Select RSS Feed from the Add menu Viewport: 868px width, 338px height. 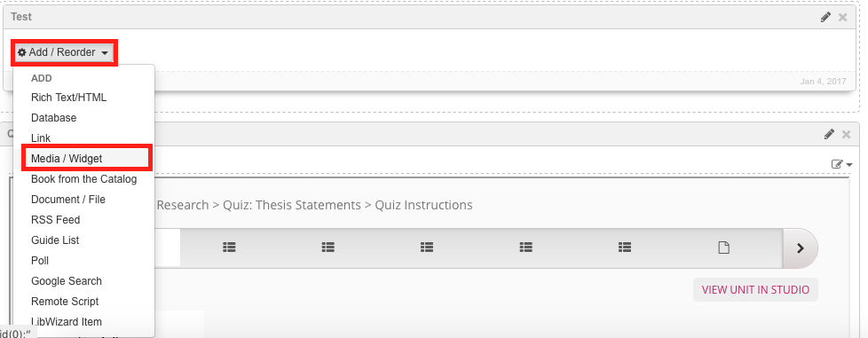coord(55,220)
